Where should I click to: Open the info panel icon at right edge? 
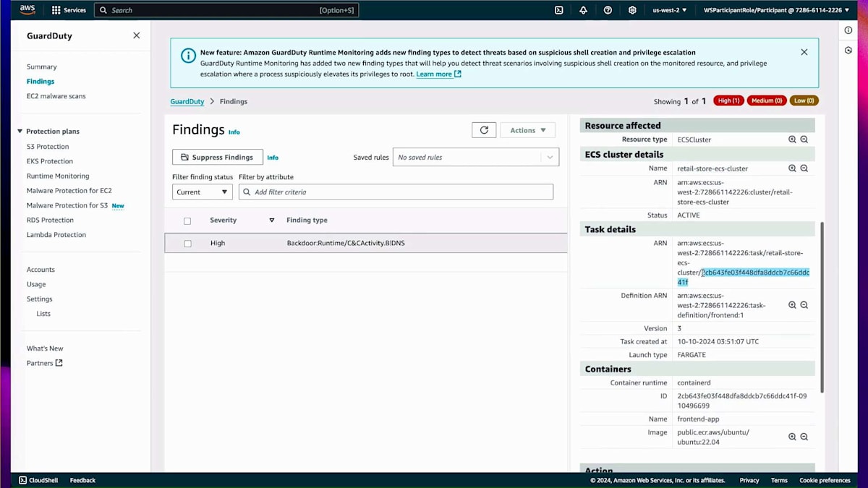(x=848, y=30)
